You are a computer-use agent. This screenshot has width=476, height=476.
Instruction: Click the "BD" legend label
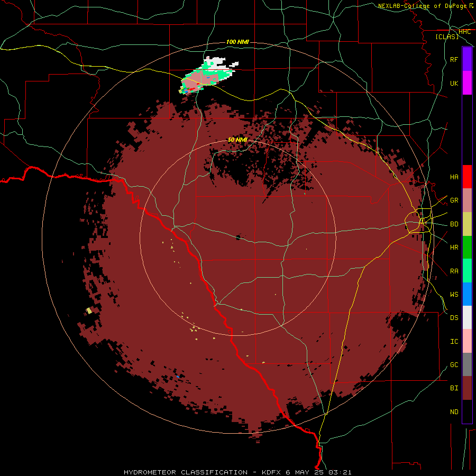[454, 224]
